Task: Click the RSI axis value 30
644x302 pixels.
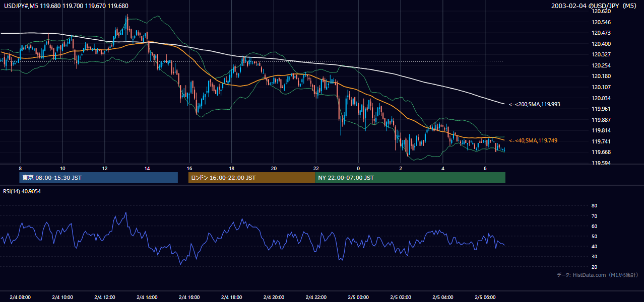Action: pos(595,257)
